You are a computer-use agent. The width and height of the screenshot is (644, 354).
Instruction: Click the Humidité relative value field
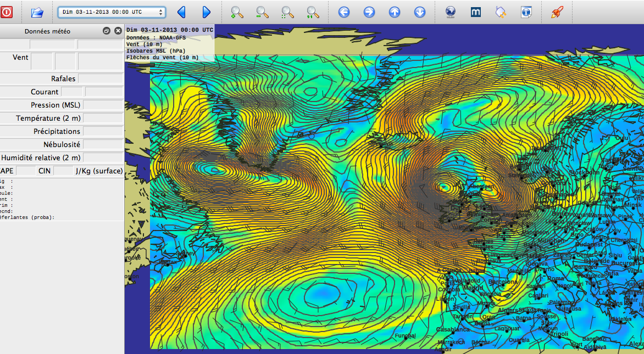pyautogui.click(x=103, y=158)
